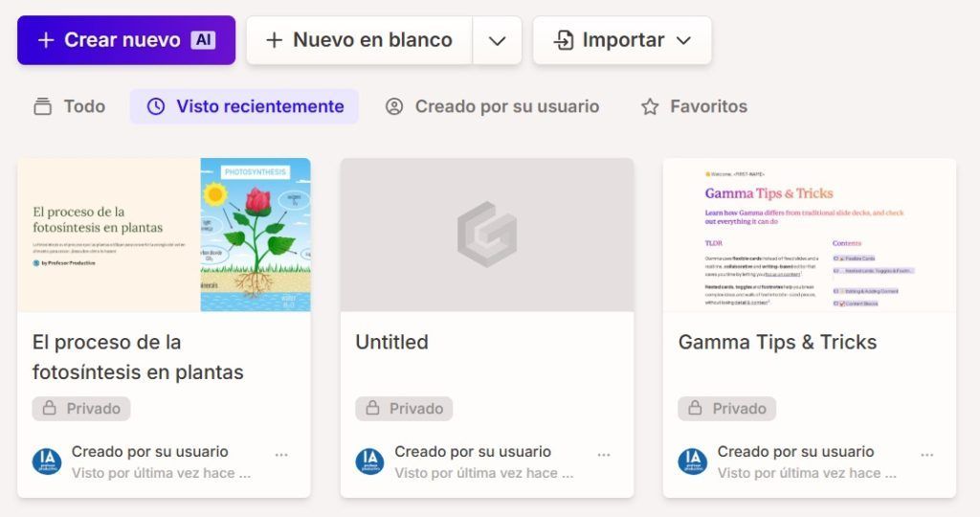The height and width of the screenshot is (517, 980).
Task: Click the IA avatar on Gamma Tips & Tricks card
Action: click(693, 461)
